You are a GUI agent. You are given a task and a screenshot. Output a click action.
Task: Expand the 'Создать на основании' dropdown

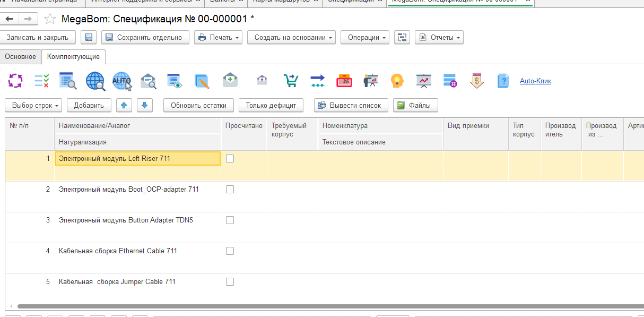click(291, 37)
